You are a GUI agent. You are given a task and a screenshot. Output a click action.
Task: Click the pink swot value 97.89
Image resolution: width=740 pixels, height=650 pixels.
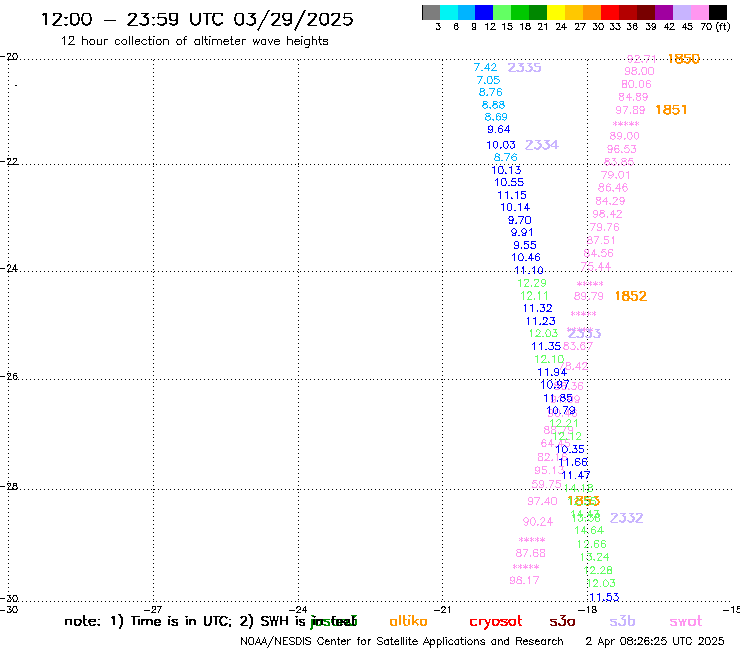[x=630, y=110]
